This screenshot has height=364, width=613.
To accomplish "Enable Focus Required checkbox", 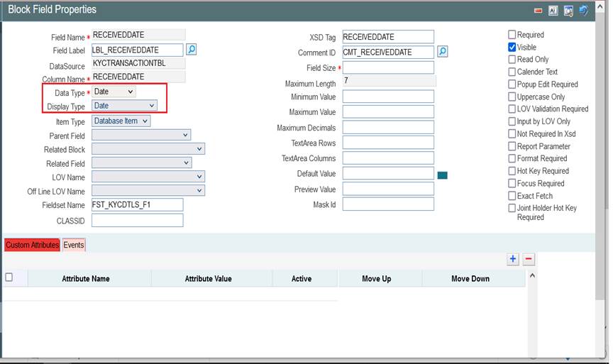I will [512, 183].
